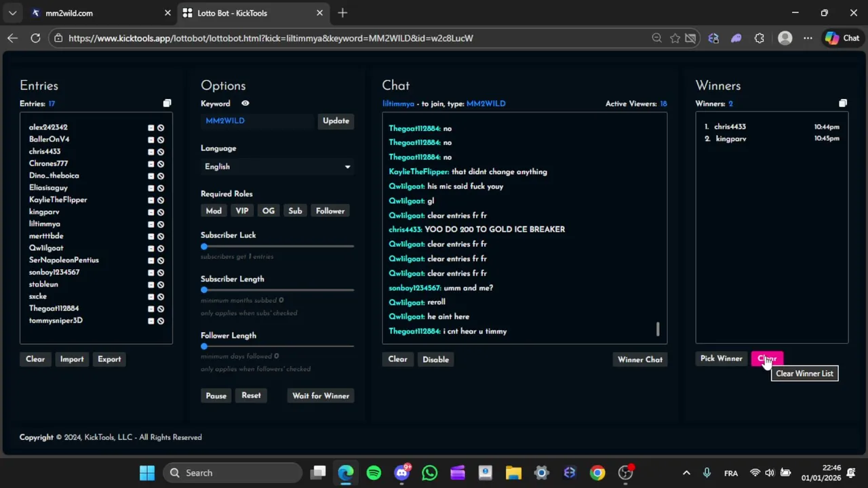
Task: Click the chat panel scrollbar
Action: point(658,329)
